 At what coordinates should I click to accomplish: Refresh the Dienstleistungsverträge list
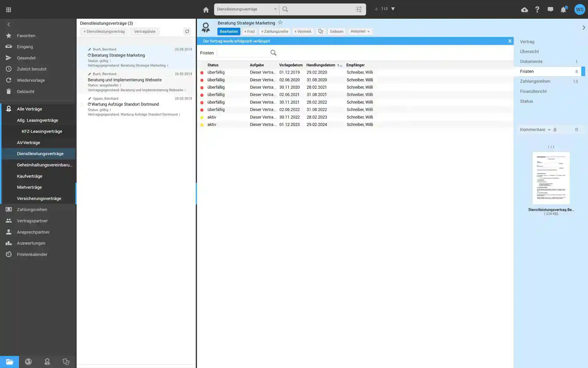pyautogui.click(x=187, y=31)
